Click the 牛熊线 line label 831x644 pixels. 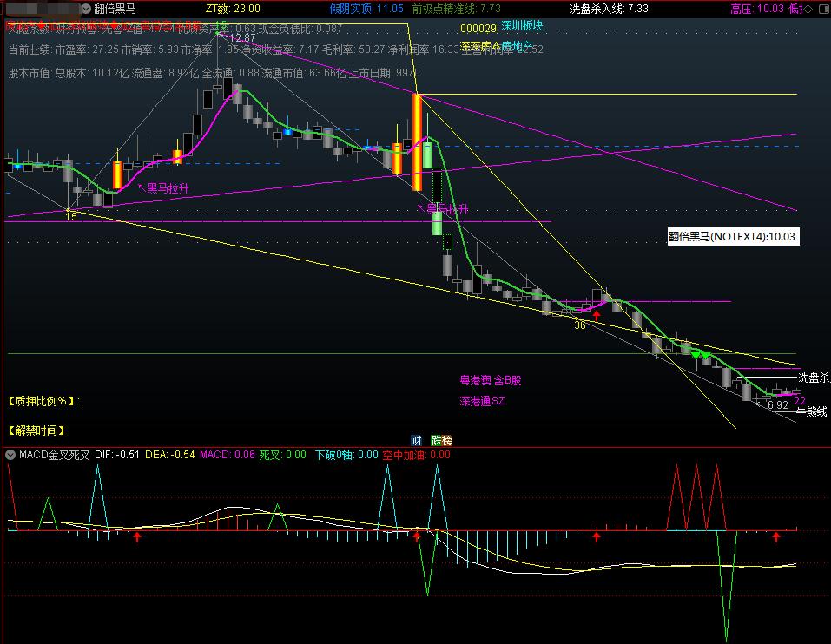pyautogui.click(x=811, y=411)
